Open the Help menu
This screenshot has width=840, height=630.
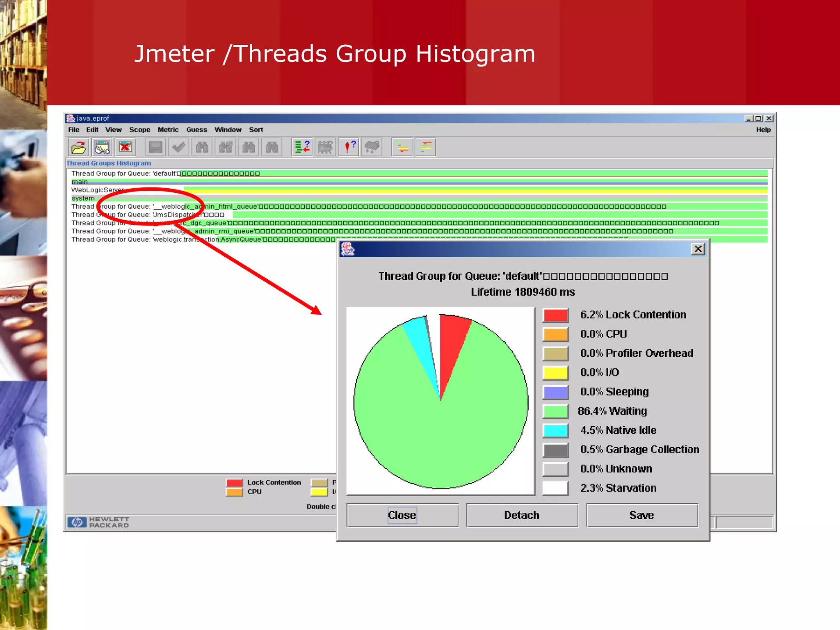click(764, 130)
